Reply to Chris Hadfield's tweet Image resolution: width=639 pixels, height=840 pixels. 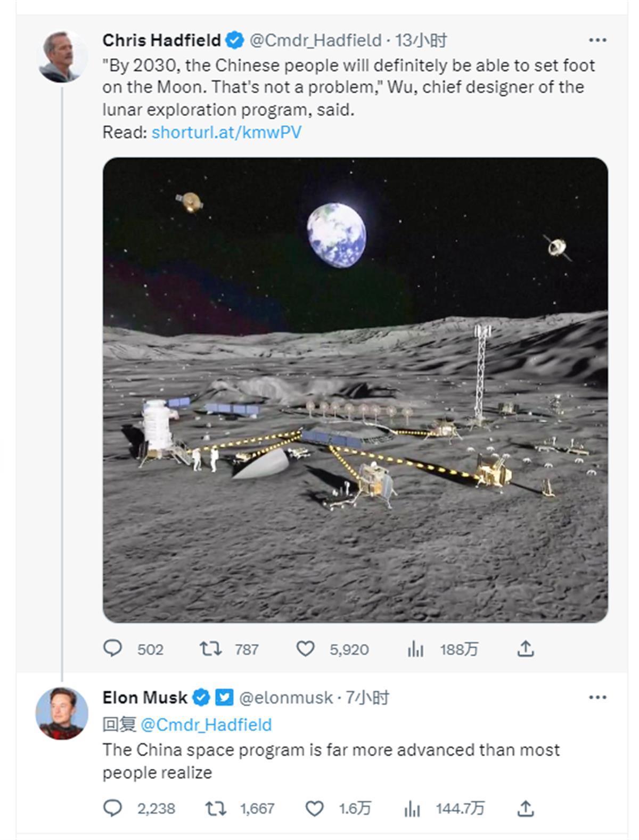click(112, 648)
